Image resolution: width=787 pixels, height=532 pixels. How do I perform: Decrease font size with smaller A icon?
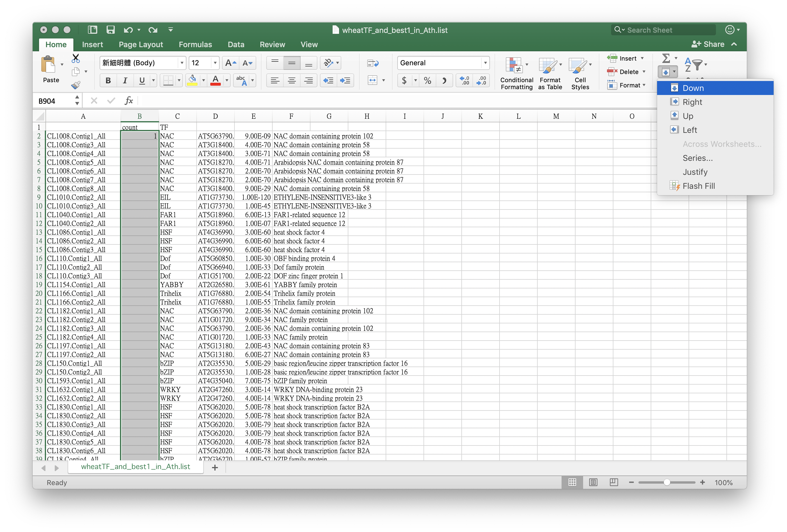248,63
